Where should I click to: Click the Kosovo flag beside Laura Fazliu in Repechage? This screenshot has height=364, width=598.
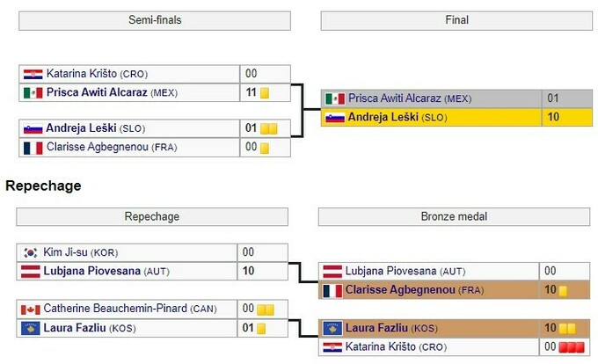tap(30, 328)
